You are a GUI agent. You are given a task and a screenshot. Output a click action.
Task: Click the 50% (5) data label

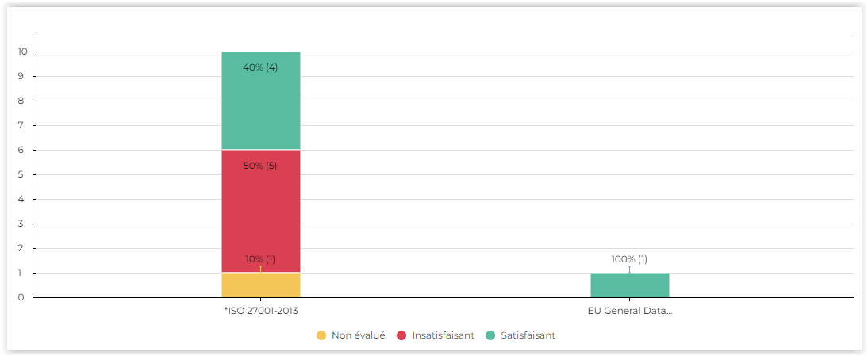(x=260, y=166)
